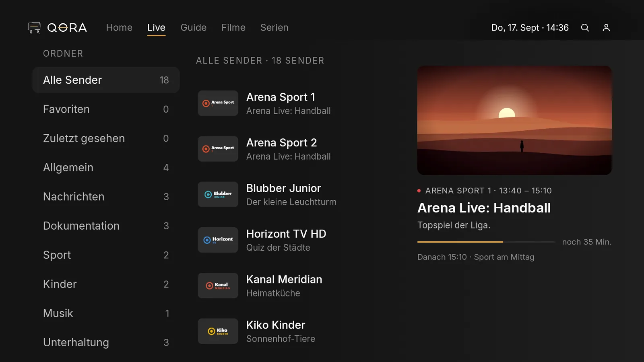Open the Zuletzt gesehen folder
The width and height of the screenshot is (644, 362).
[106, 138]
